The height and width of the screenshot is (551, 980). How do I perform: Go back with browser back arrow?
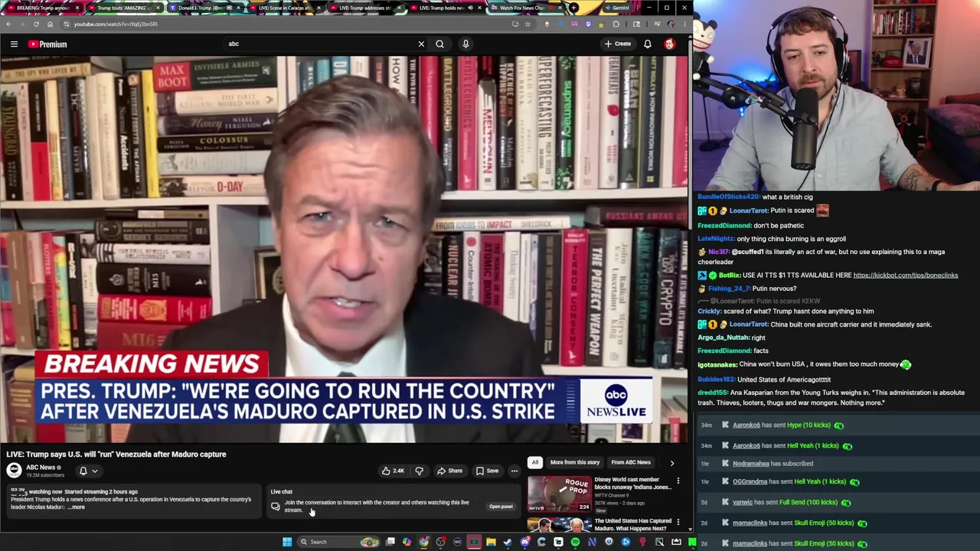pos(8,24)
